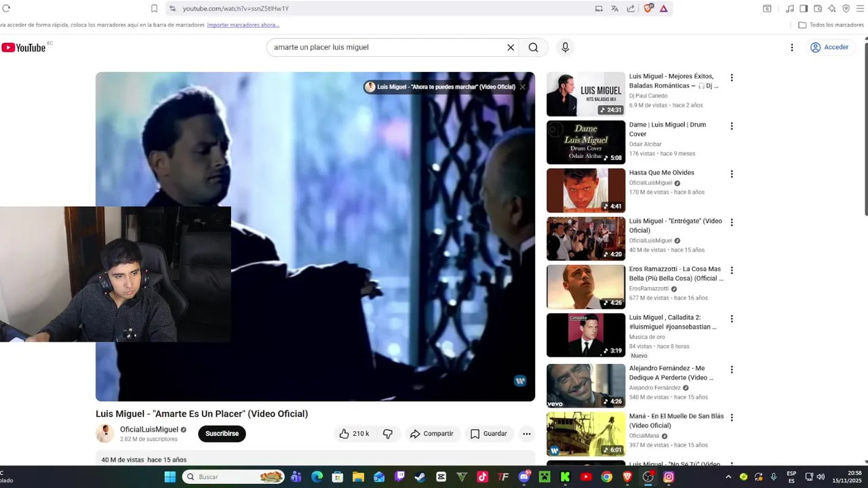The image size is (868, 488).
Task: Open the tab search icon
Action: (767, 8)
